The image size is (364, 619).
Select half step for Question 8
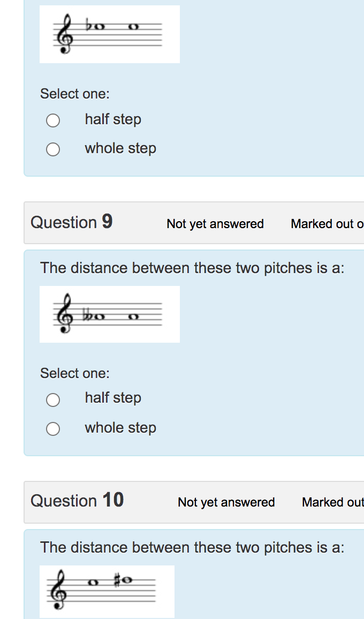click(53, 120)
